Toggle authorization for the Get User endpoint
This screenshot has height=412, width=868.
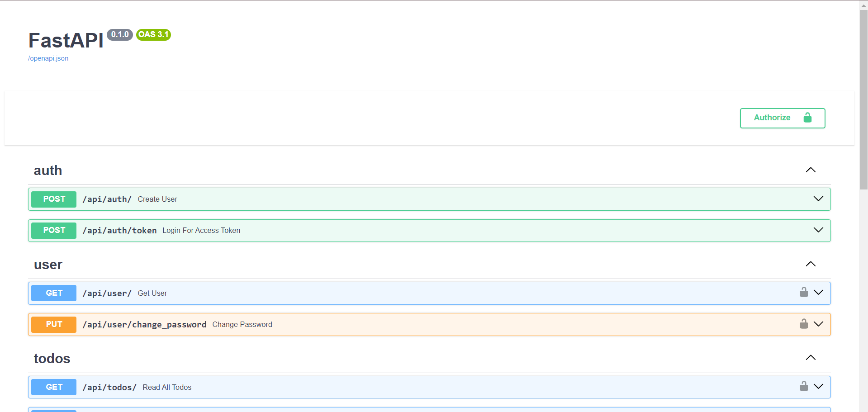(804, 292)
